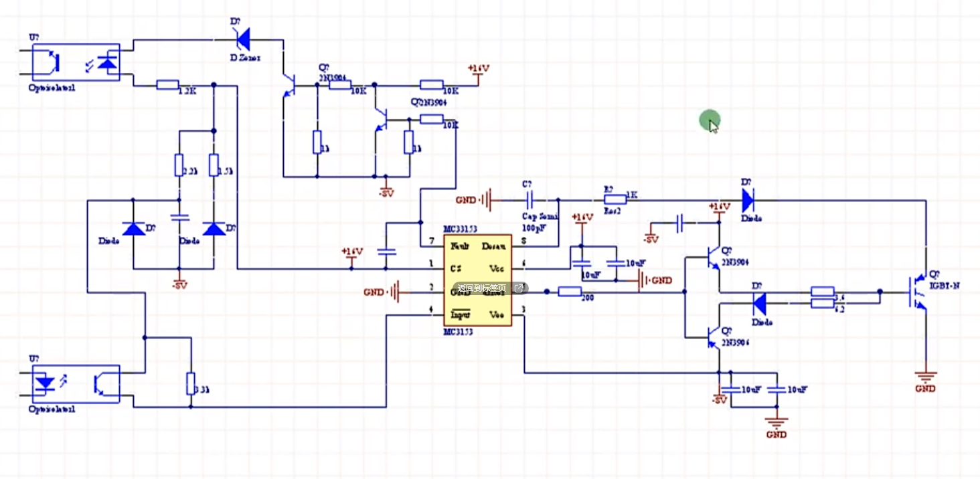Select the 1.3K resistor near the upper optoisolator
980x479 pixels.
click(x=167, y=85)
